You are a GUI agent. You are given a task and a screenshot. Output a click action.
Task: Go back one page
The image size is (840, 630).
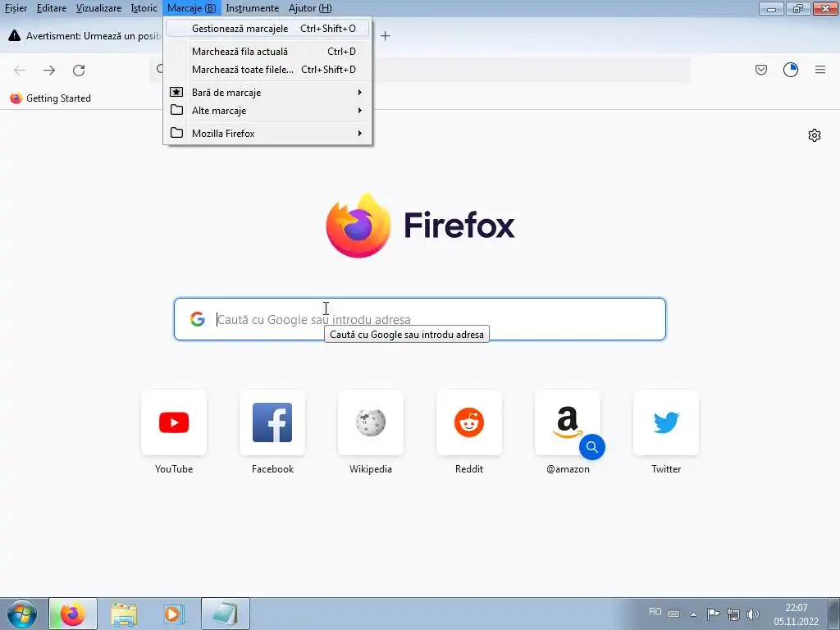coord(20,71)
